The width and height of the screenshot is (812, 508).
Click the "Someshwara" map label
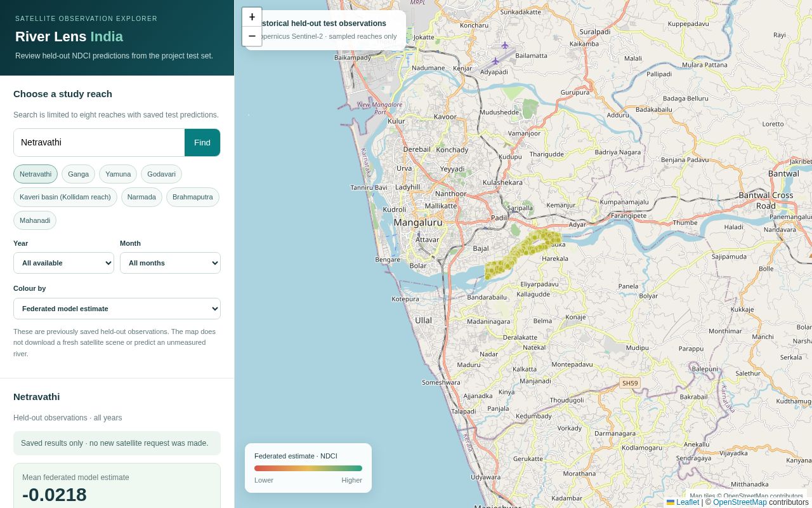click(x=442, y=382)
